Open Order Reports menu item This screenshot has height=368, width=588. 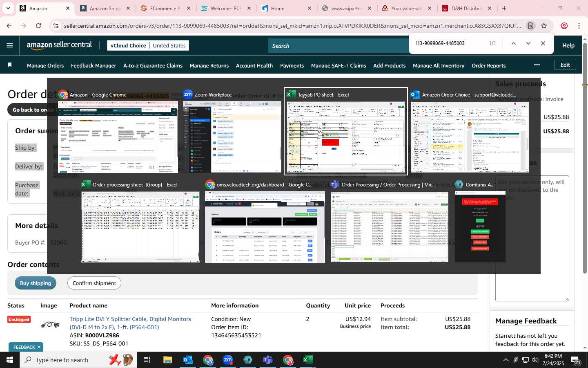(489, 65)
